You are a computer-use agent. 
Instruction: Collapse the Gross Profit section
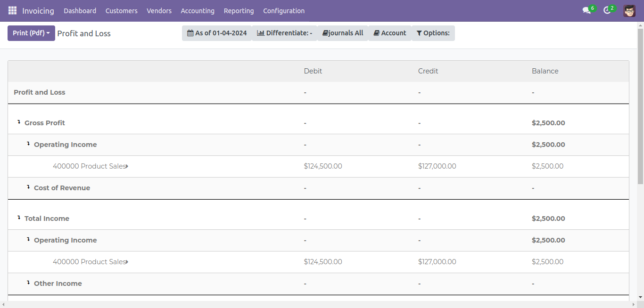coord(19,122)
